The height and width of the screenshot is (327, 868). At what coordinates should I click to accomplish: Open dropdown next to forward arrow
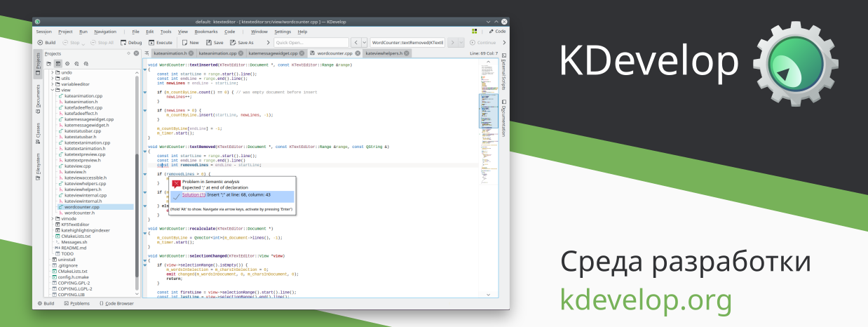coord(461,43)
